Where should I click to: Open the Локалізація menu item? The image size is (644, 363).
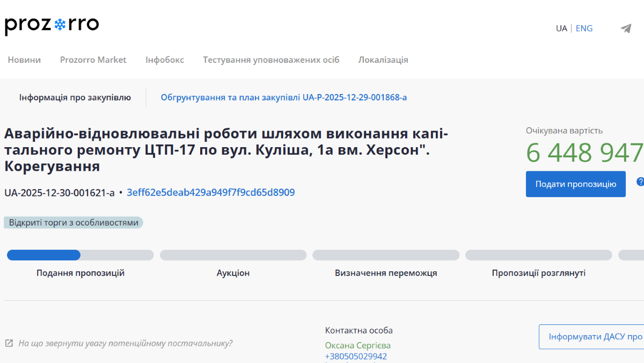coord(383,60)
